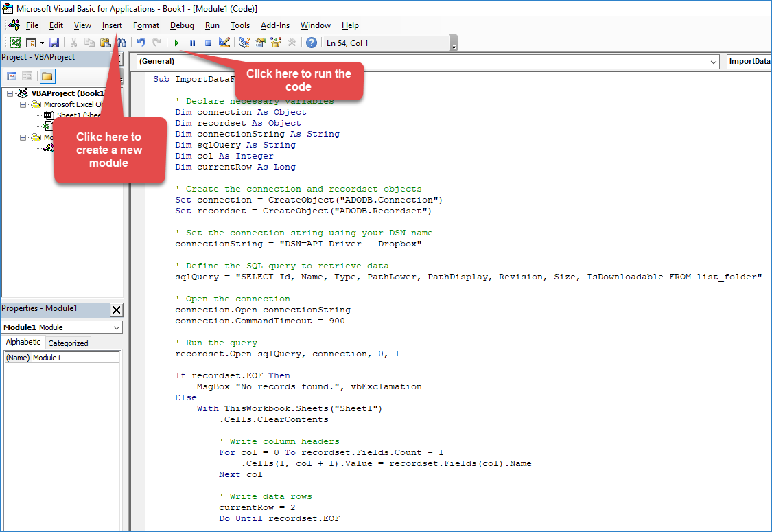Open the Insert menu
Screen dimensions: 772x532
tap(112, 25)
